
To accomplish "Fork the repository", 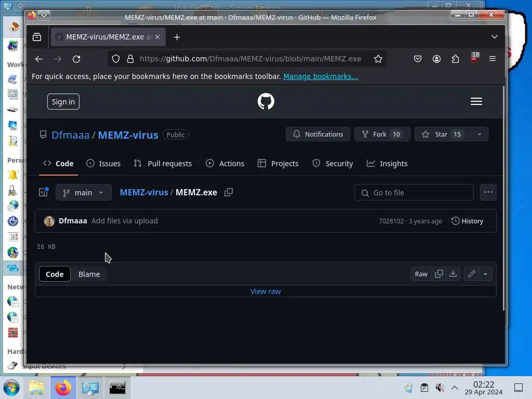I will (x=382, y=135).
